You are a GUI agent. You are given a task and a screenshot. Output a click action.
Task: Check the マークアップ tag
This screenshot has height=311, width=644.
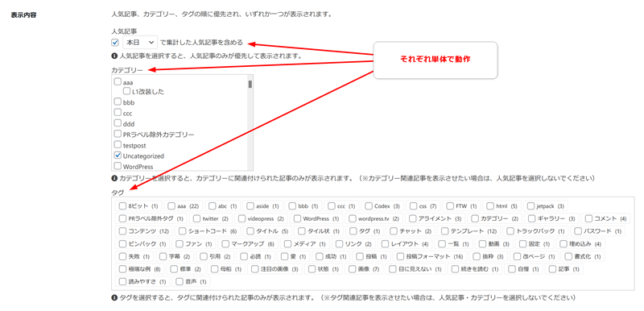225,243
